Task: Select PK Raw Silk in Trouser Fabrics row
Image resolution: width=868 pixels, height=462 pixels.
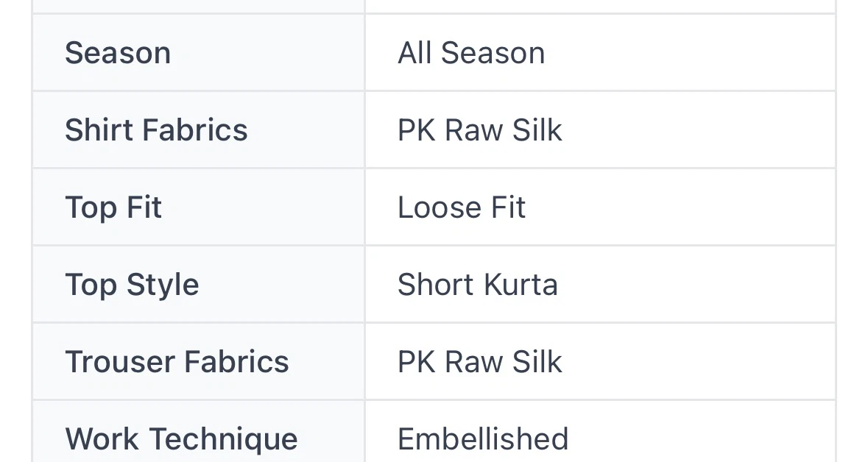Action: click(479, 362)
